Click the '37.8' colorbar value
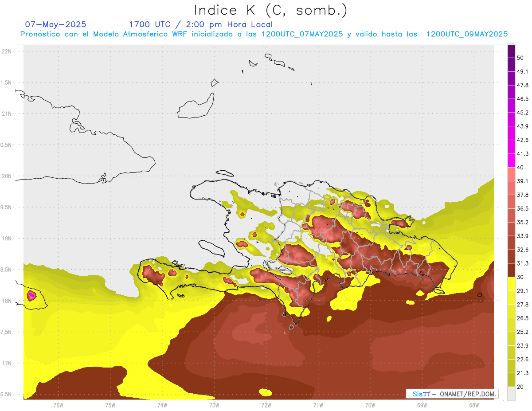 [x=523, y=195]
